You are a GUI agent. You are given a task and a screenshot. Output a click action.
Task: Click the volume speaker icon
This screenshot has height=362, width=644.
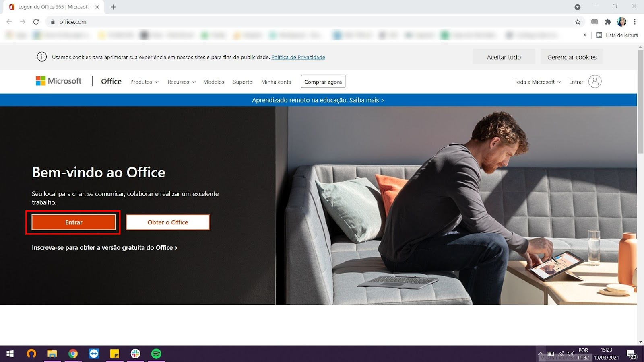point(571,354)
